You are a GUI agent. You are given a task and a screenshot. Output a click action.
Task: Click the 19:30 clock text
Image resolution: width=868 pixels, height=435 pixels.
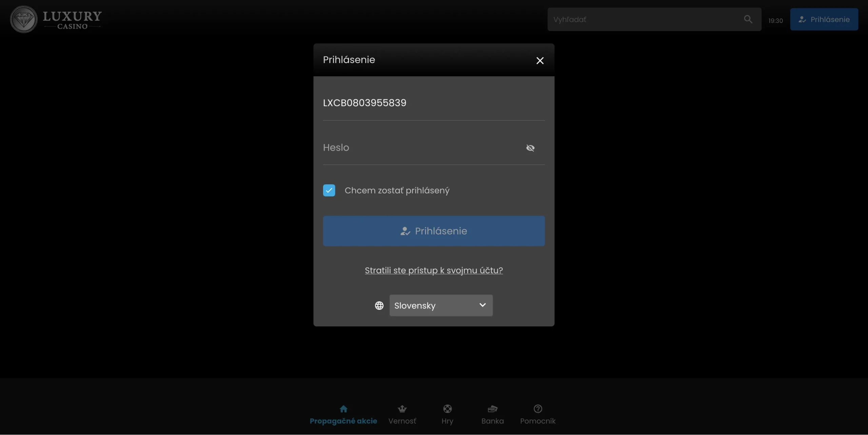[775, 21]
